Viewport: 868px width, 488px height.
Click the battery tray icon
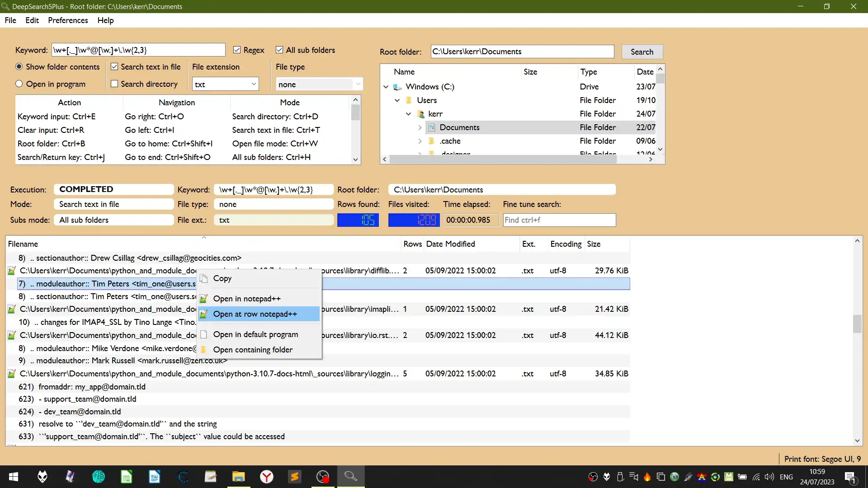tap(742, 477)
